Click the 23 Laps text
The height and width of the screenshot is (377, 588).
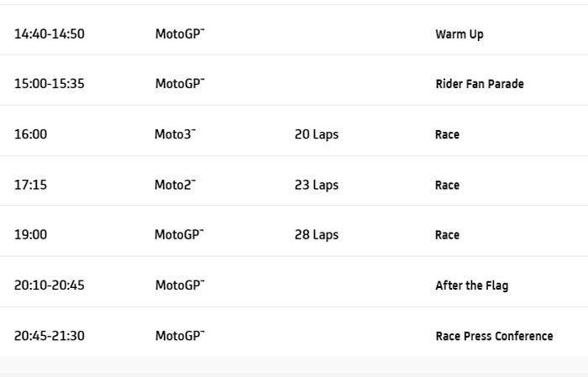coord(317,185)
